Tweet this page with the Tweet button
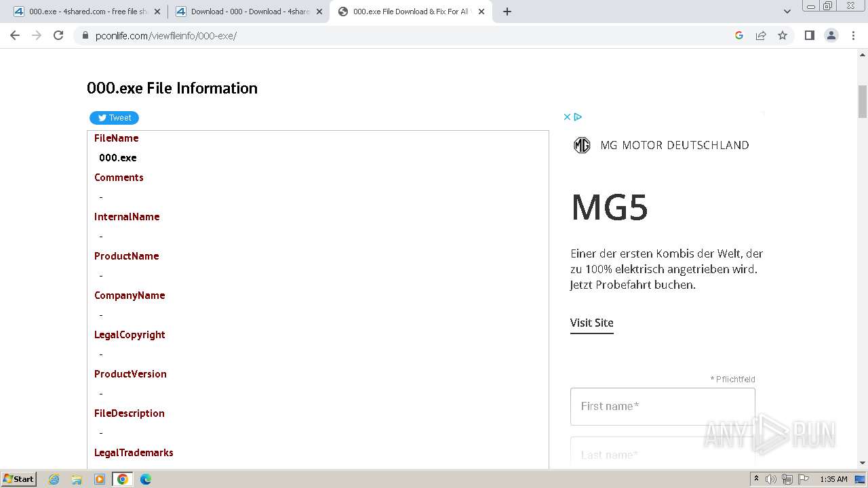868x488 pixels. point(114,118)
